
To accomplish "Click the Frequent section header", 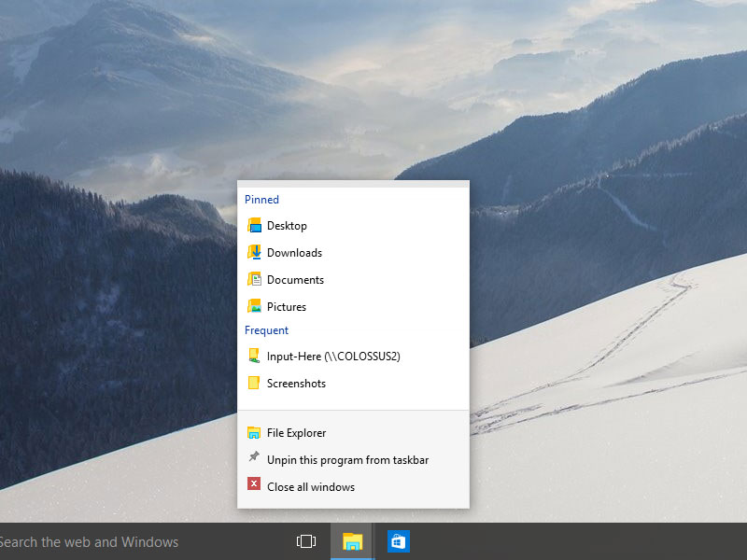I will click(266, 330).
